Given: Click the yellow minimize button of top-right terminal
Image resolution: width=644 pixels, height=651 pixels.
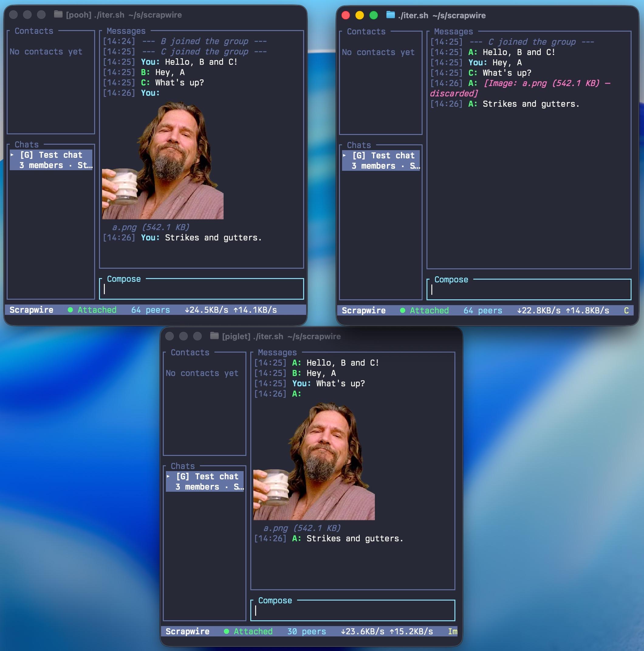Looking at the screenshot, I should [360, 15].
